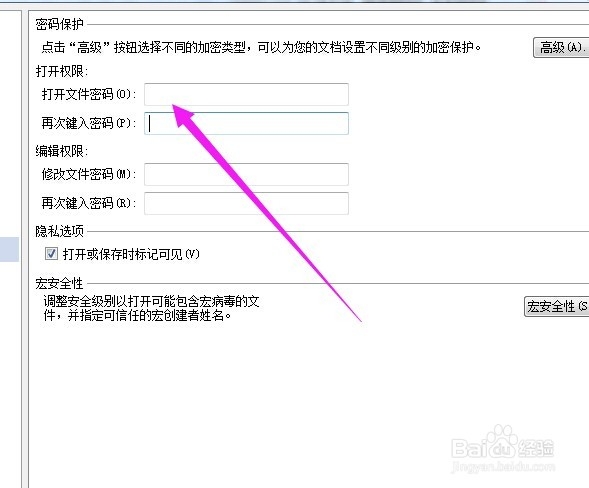
Task: Click the 修改文件密码(M) field label
Action: [89, 174]
